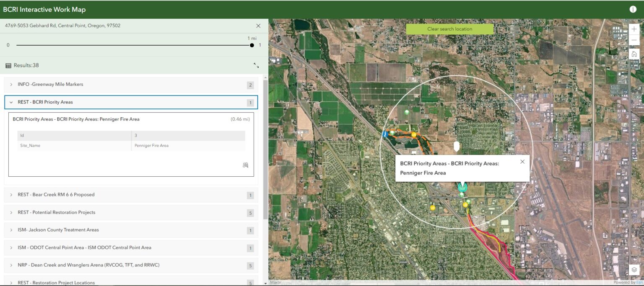Click the table icon beside Results:38
Viewport: 644px width, 286px height.
(8, 65)
